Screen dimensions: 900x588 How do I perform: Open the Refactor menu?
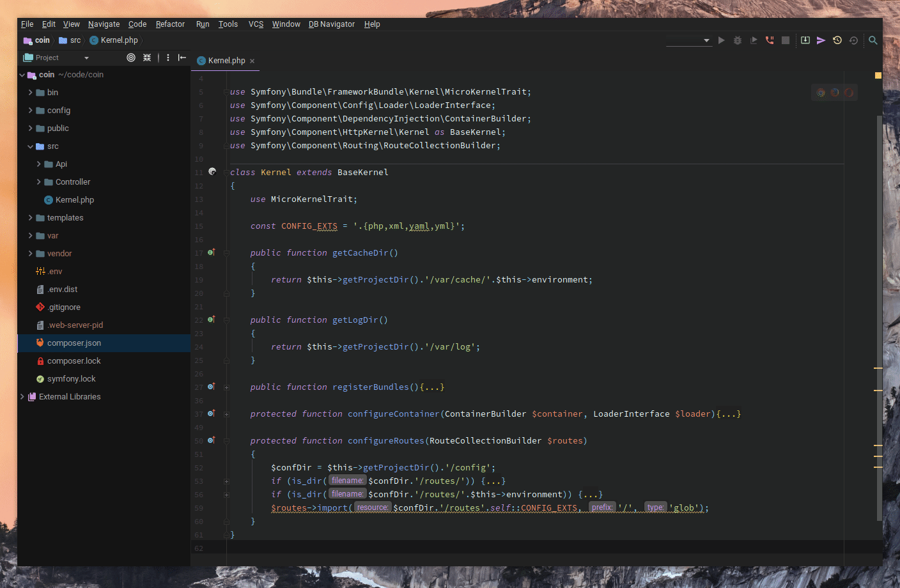[170, 24]
